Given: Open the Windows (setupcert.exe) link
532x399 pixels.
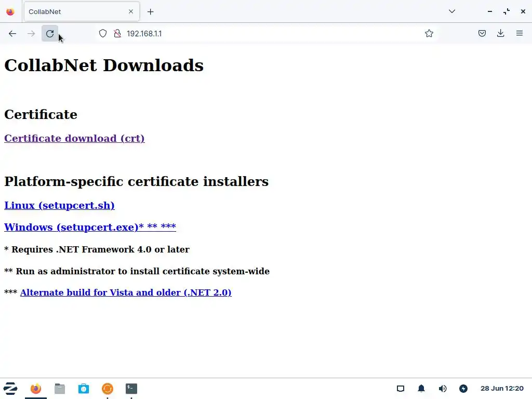Looking at the screenshot, I should [90, 227].
